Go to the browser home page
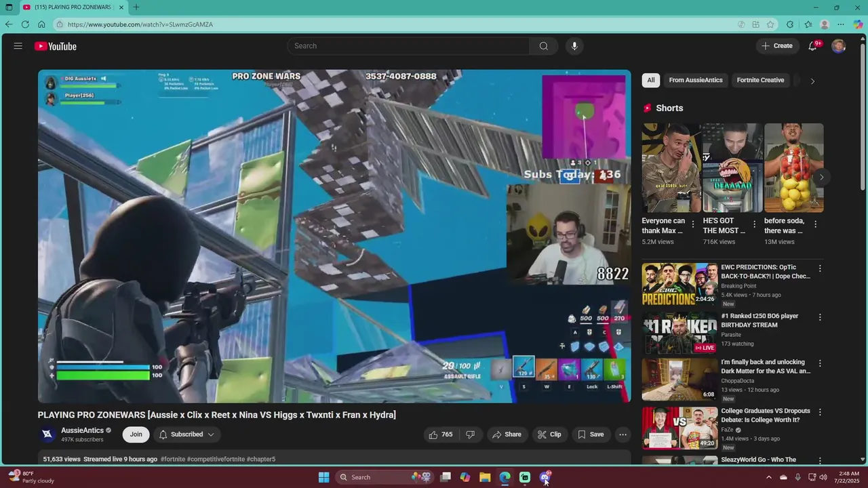Screen dimensions: 868x488 tap(41, 24)
